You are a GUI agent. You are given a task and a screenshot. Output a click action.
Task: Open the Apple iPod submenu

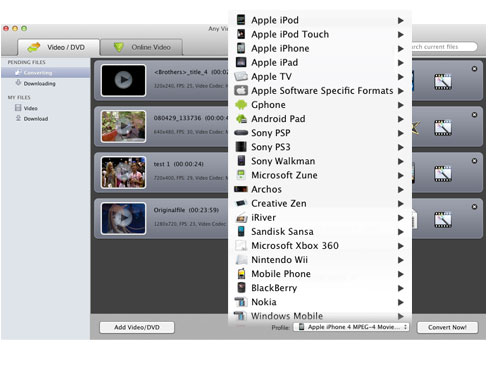point(320,20)
